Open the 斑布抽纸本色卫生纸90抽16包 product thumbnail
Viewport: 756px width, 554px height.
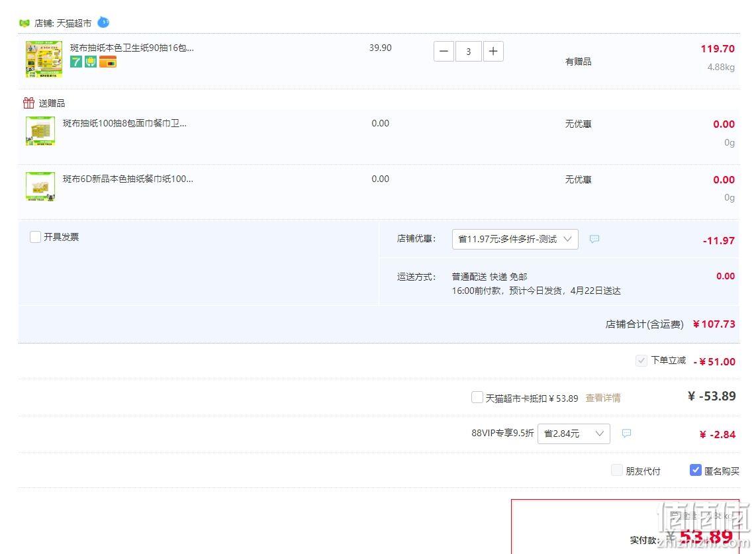click(x=44, y=59)
